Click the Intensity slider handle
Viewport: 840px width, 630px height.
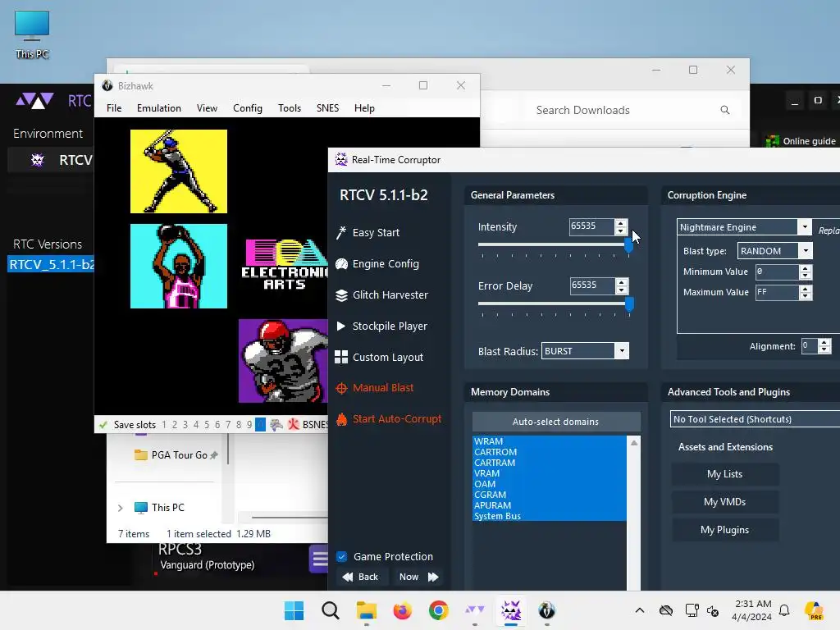pos(628,244)
